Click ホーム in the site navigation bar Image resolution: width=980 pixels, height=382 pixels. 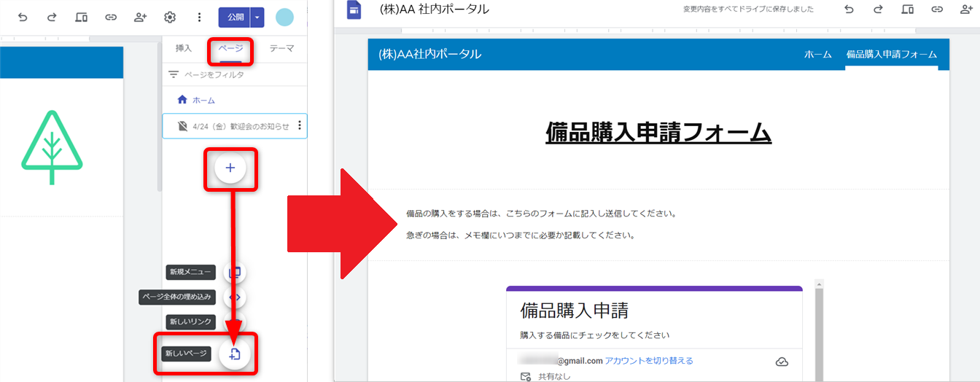[x=817, y=55]
